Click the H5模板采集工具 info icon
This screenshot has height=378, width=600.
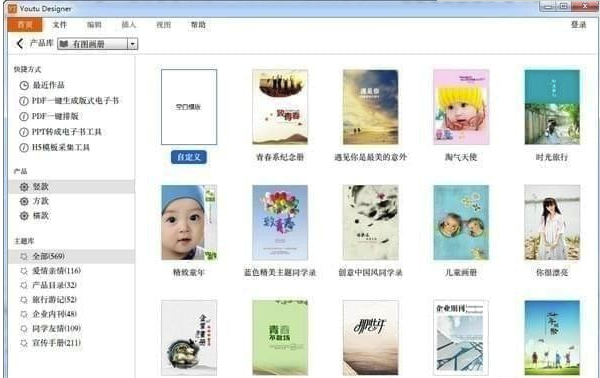coord(24,147)
